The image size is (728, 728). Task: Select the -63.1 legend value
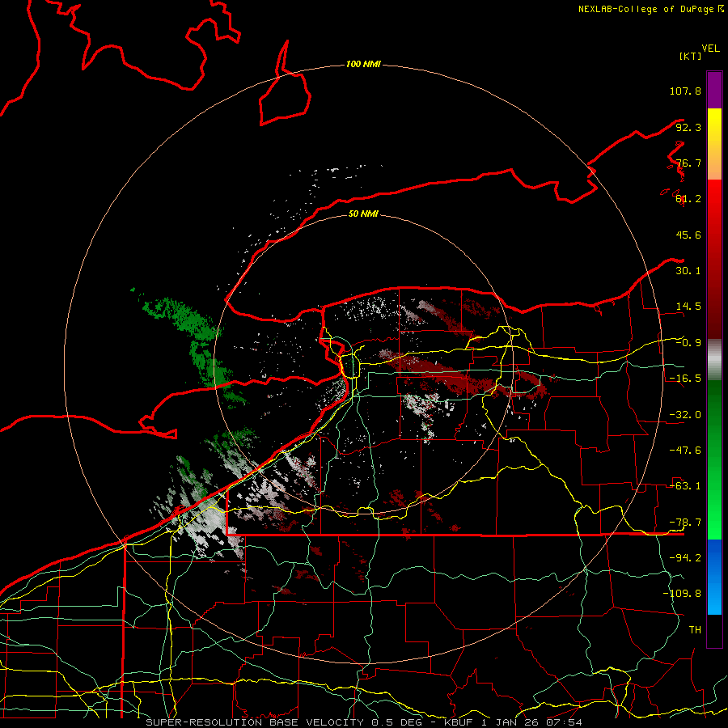click(x=685, y=486)
